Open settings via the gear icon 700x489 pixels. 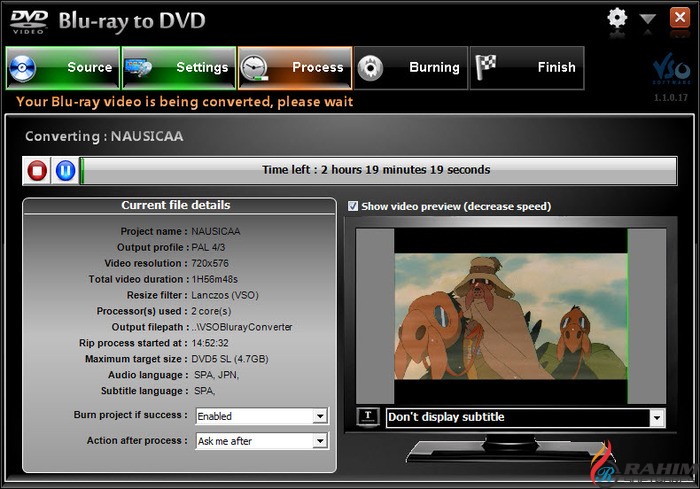pos(617,19)
